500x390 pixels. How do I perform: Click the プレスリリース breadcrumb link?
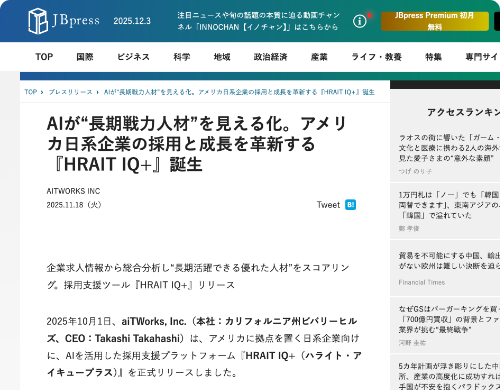[x=70, y=92]
